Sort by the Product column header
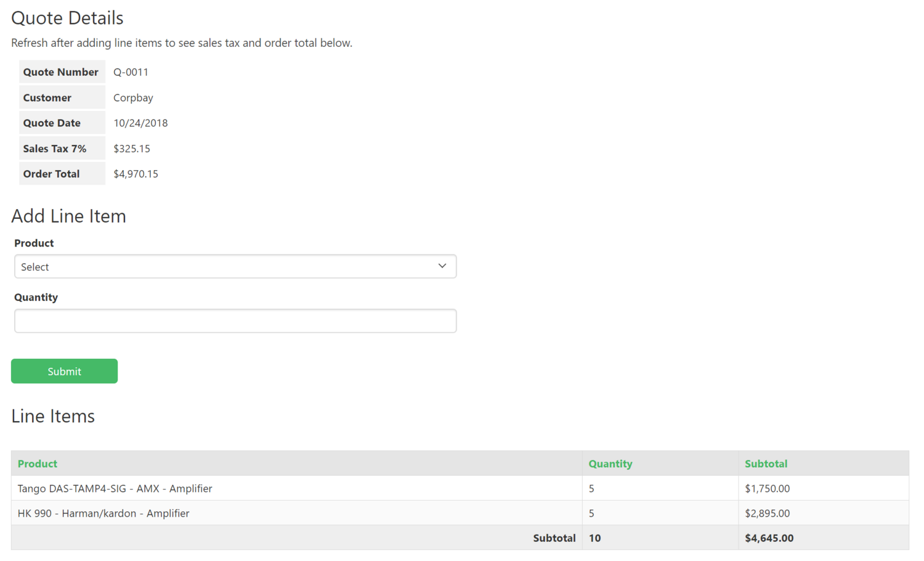This screenshot has height=561, width=924. click(38, 464)
